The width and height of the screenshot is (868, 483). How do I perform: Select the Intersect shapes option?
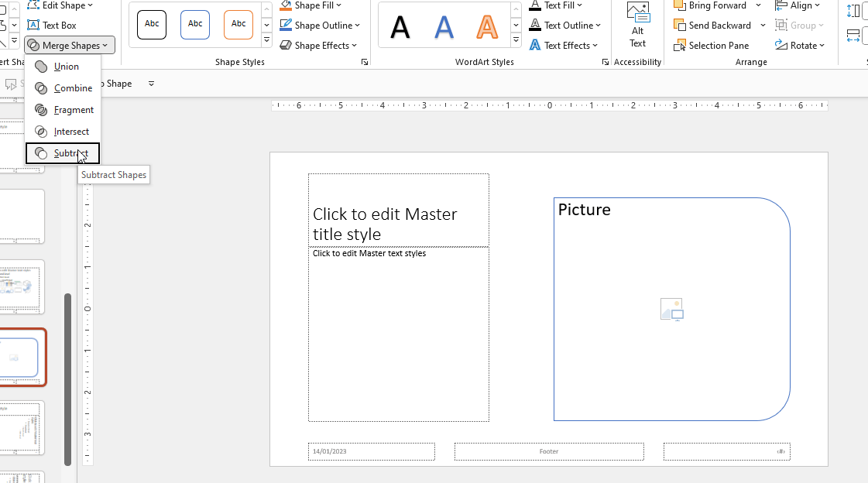[x=70, y=132]
